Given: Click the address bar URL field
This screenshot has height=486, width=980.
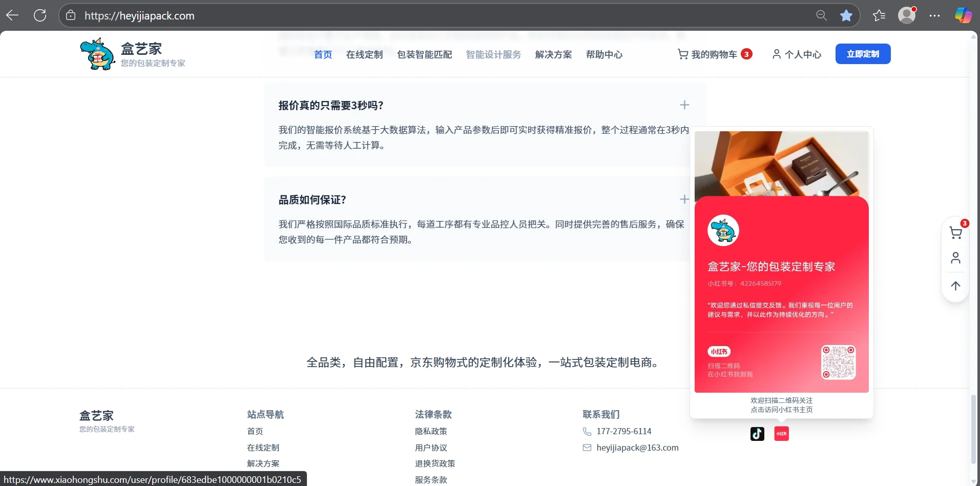Looking at the screenshot, I should [139, 15].
